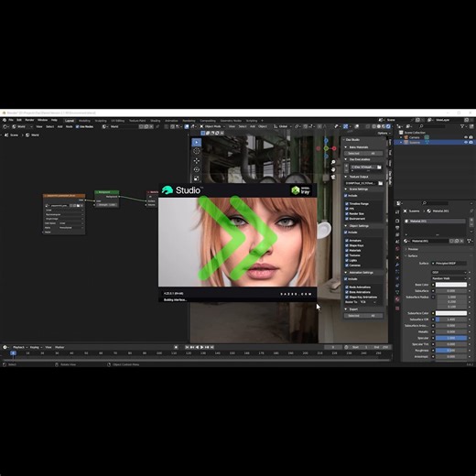Browse for Daz Executable folder icon
Screen dimensions: 476x476
pyautogui.click(x=379, y=168)
